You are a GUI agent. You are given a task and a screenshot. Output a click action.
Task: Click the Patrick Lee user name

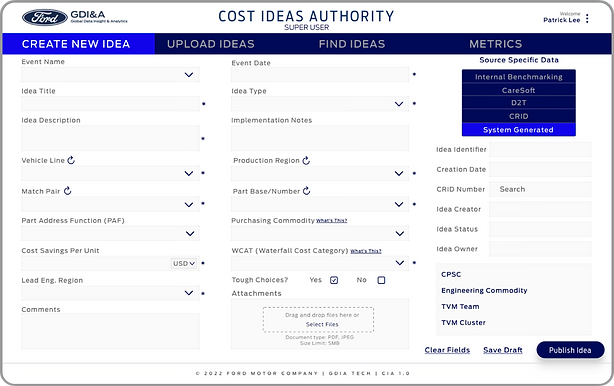[562, 20]
